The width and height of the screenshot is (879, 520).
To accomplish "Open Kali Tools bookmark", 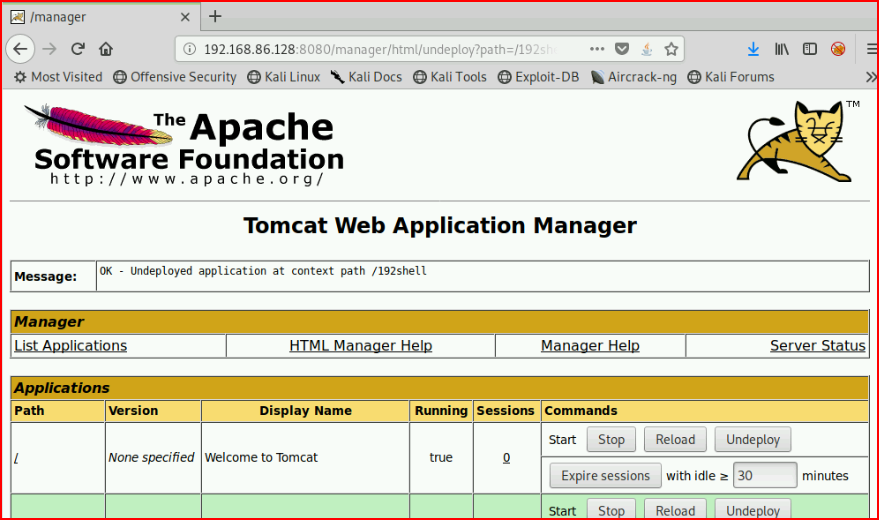I will coord(450,77).
